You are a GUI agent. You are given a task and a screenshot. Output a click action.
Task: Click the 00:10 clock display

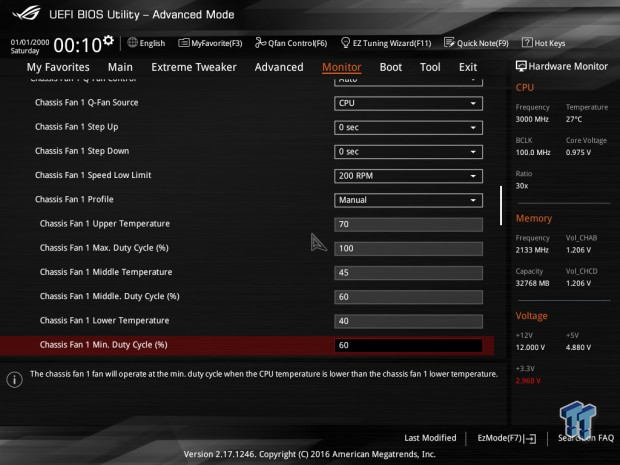[78, 45]
